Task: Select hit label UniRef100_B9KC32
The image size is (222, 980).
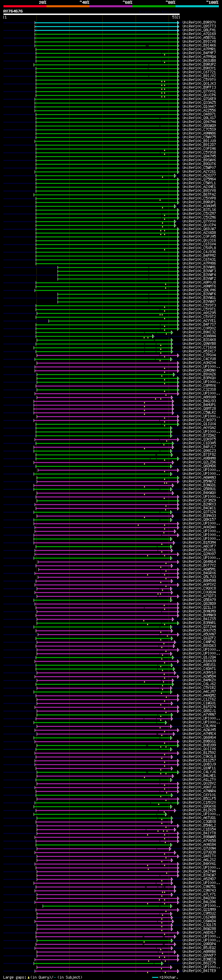Action: point(199,332)
